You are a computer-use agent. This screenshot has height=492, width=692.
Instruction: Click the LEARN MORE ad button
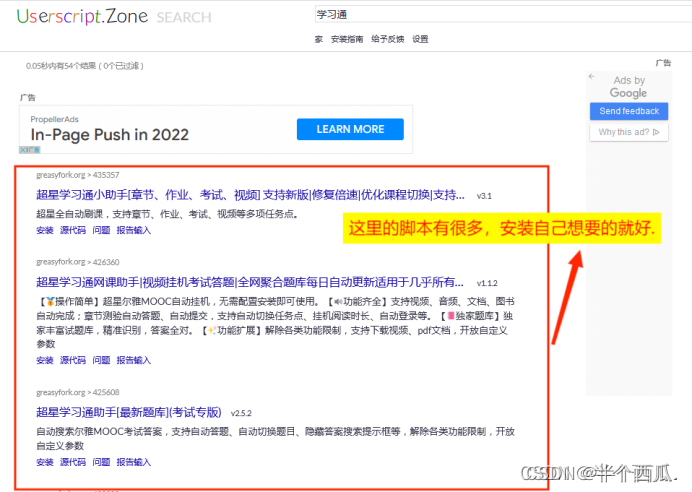pyautogui.click(x=350, y=129)
